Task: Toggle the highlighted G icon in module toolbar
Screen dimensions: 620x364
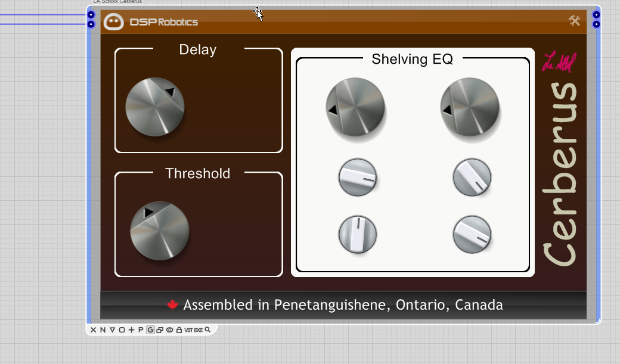Action: 150,329
